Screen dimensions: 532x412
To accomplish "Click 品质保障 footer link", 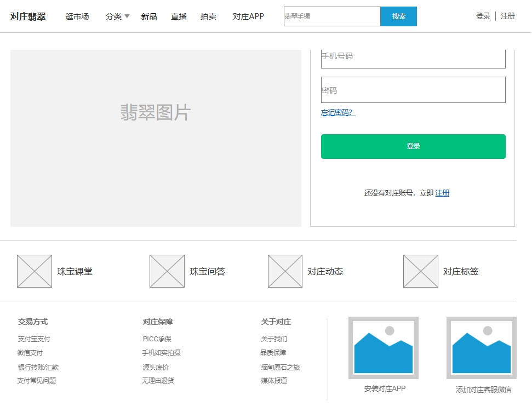I will pyautogui.click(x=273, y=353).
